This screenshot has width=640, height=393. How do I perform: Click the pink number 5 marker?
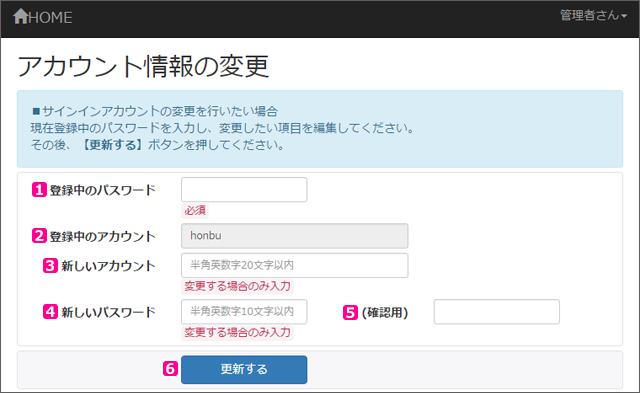(x=350, y=313)
